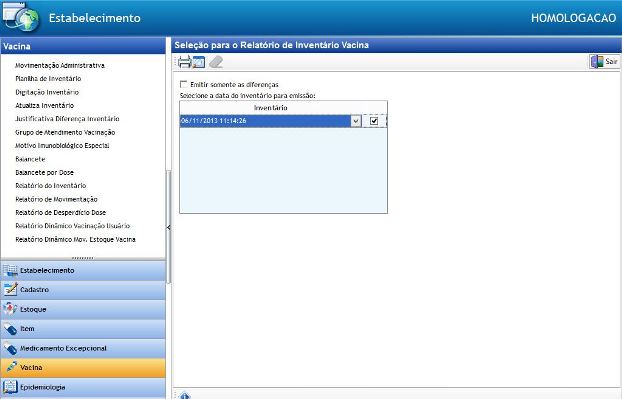Screen dimensions: 622x399
Task: Switch to Medicamento Excepcional module tab
Action: [x=83, y=348]
